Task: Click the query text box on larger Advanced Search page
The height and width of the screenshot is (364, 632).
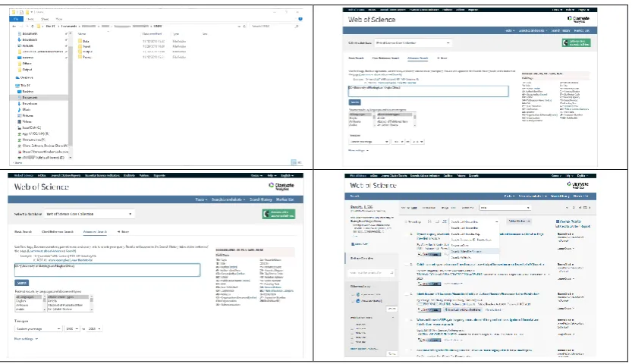Action: (x=107, y=270)
